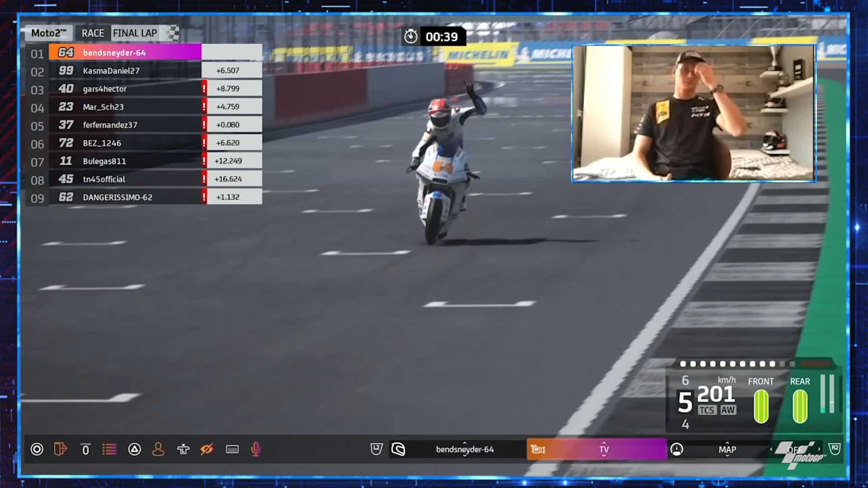Screen dimensions: 868x488
Task: Select the RACE tab in header
Action: (x=93, y=33)
